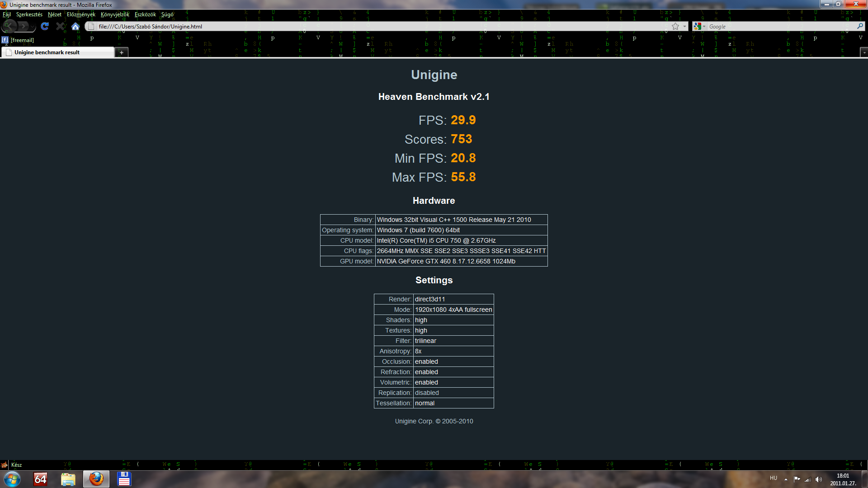Viewport: 868px width, 488px height.
Task: Open the list all tabs dropdown
Action: (x=864, y=52)
